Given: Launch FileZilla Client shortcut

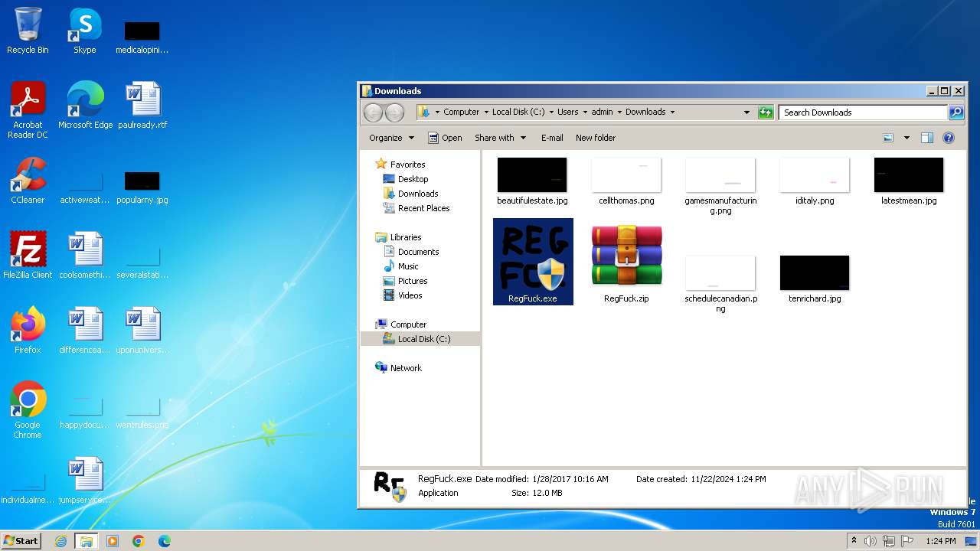Looking at the screenshot, I should pos(28,255).
